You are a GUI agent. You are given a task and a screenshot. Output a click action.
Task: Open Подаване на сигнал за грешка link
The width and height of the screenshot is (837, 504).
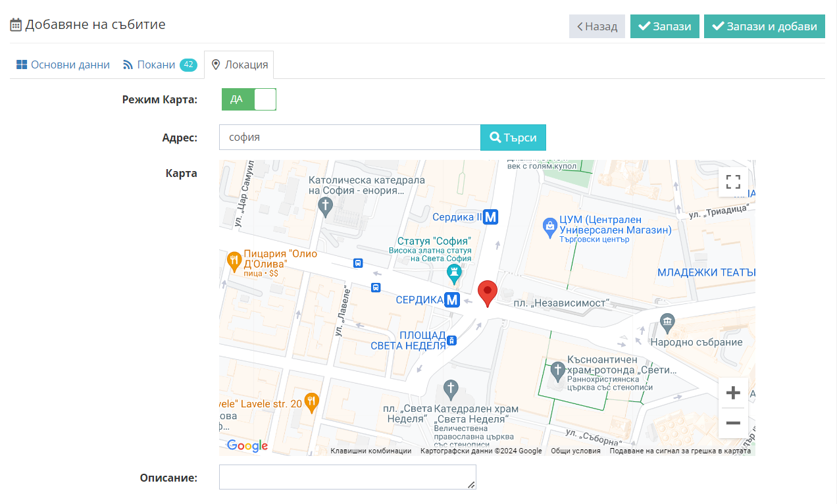pyautogui.click(x=680, y=451)
